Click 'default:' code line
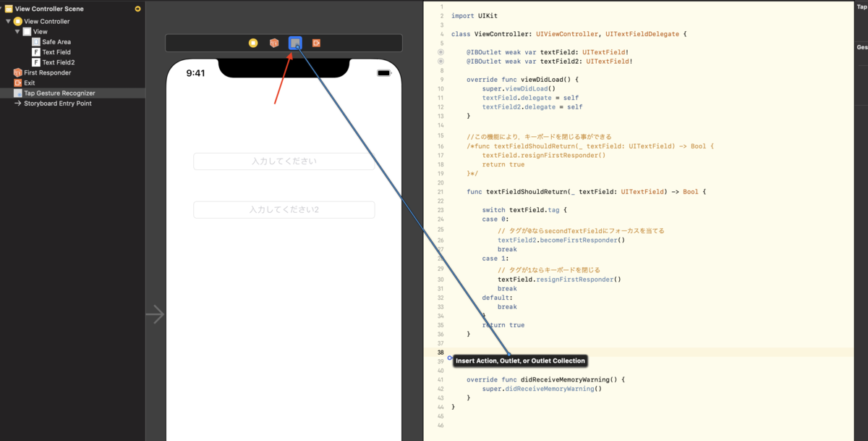Screen dimensions: 868x441 point(498,298)
